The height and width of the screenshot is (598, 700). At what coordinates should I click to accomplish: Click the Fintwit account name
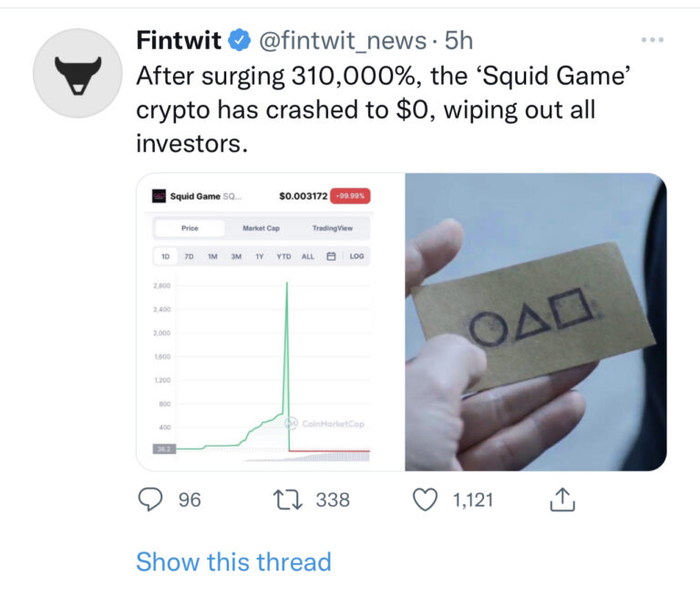coord(179,41)
